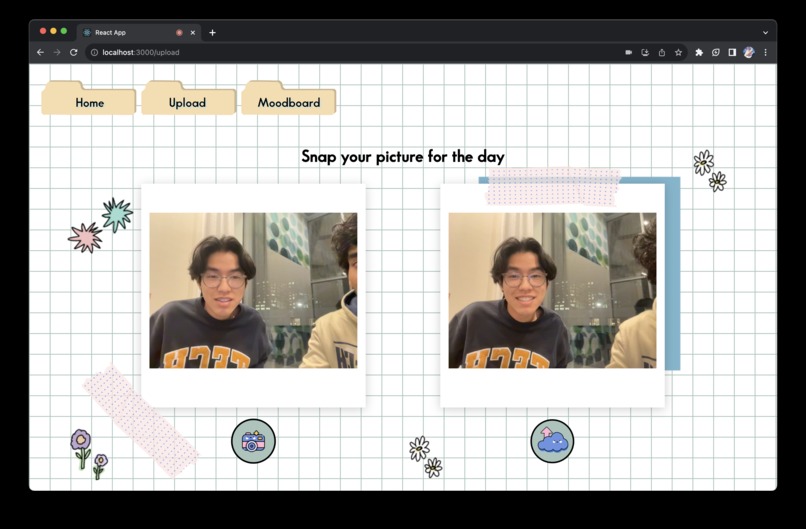The width and height of the screenshot is (806, 529).
Task: Click the camera snap button
Action: pos(253,441)
